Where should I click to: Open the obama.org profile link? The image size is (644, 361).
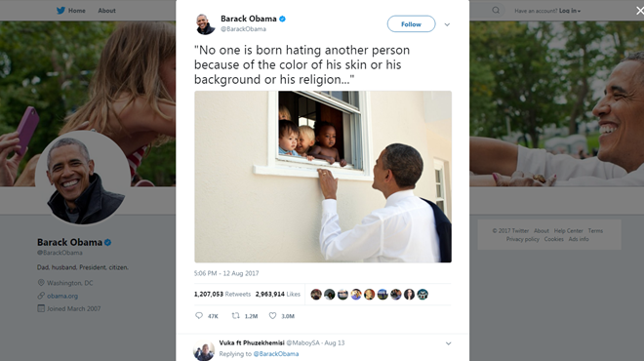tap(62, 296)
